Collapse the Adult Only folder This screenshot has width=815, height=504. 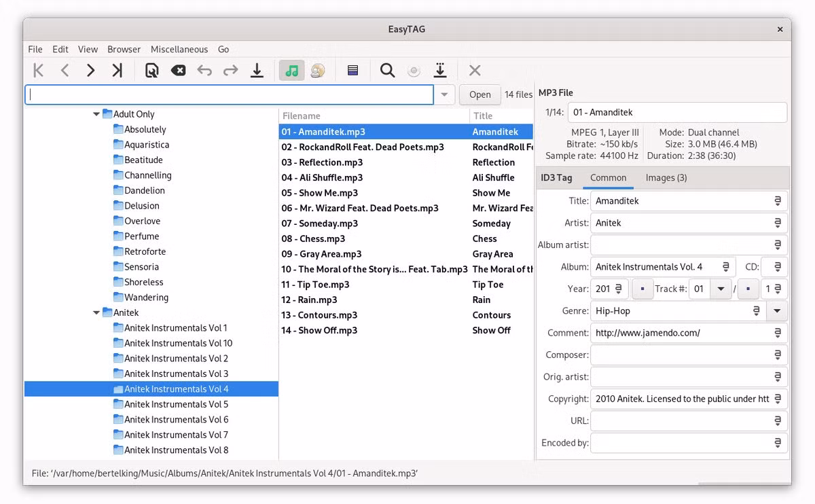96,114
